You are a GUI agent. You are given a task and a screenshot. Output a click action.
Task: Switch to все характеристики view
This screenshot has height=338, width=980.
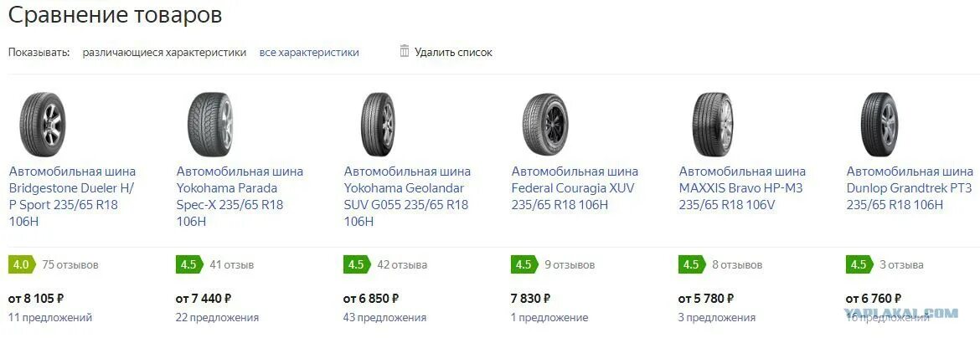pos(309,52)
